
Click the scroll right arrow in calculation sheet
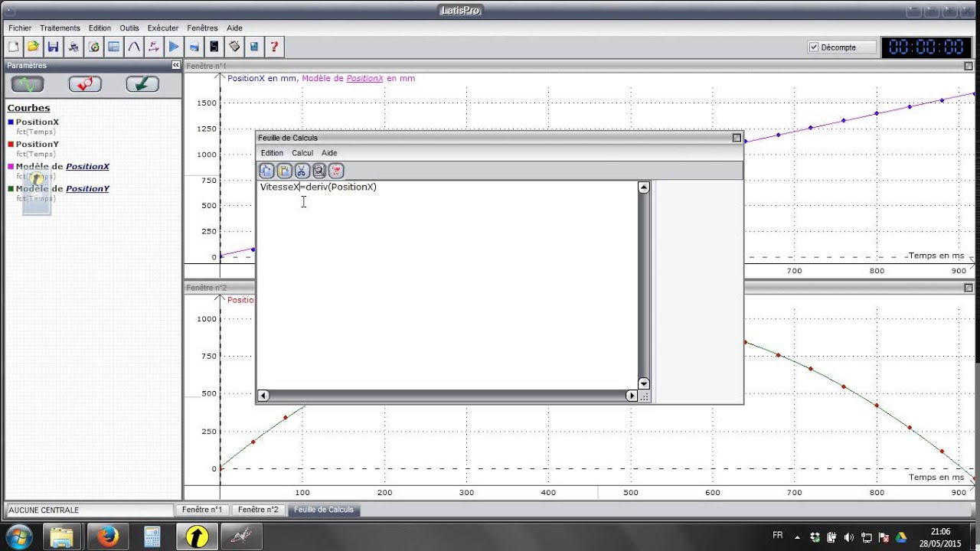pos(632,396)
